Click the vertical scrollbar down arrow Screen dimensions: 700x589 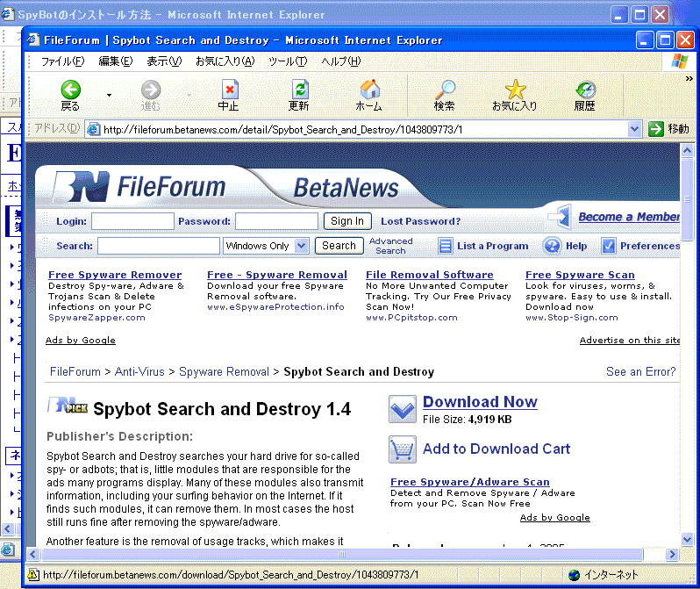coord(687,540)
